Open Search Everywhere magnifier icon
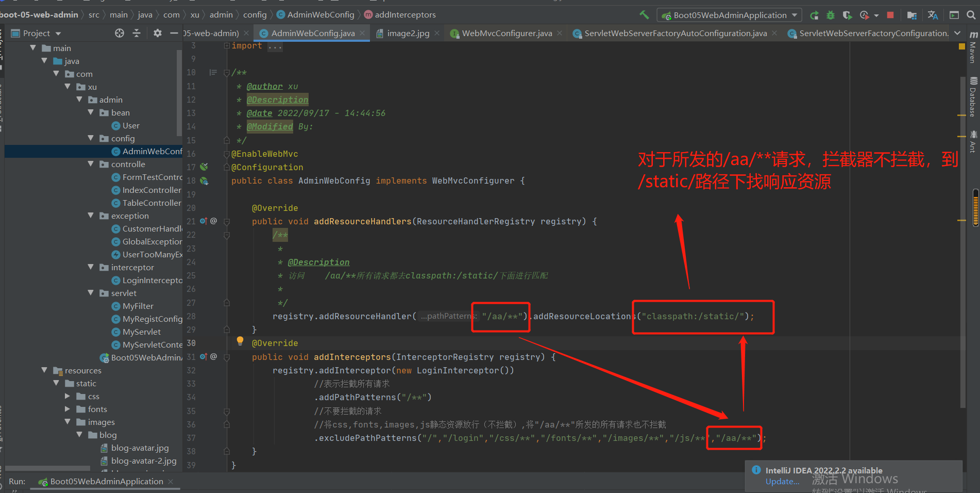 pyautogui.click(x=971, y=15)
